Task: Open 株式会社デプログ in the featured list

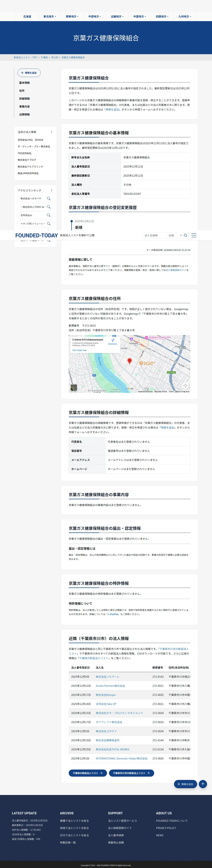Action: pos(27,160)
